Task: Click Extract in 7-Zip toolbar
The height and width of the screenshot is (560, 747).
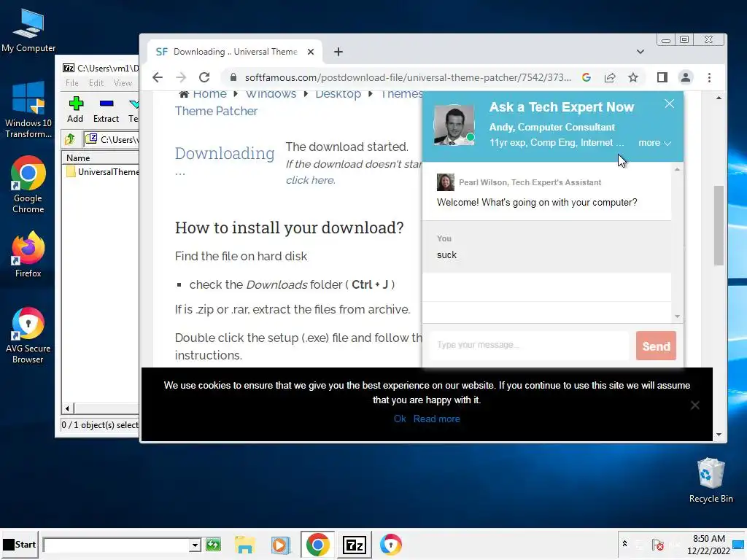Action: [106, 109]
